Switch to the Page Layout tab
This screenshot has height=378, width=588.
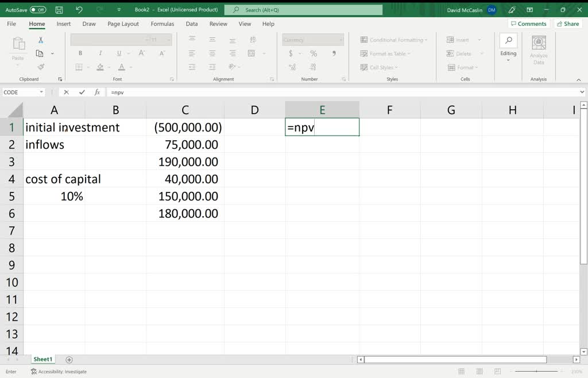click(x=123, y=24)
